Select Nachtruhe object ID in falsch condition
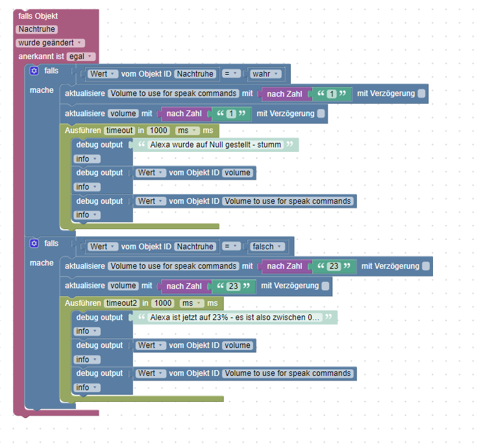 click(195, 247)
